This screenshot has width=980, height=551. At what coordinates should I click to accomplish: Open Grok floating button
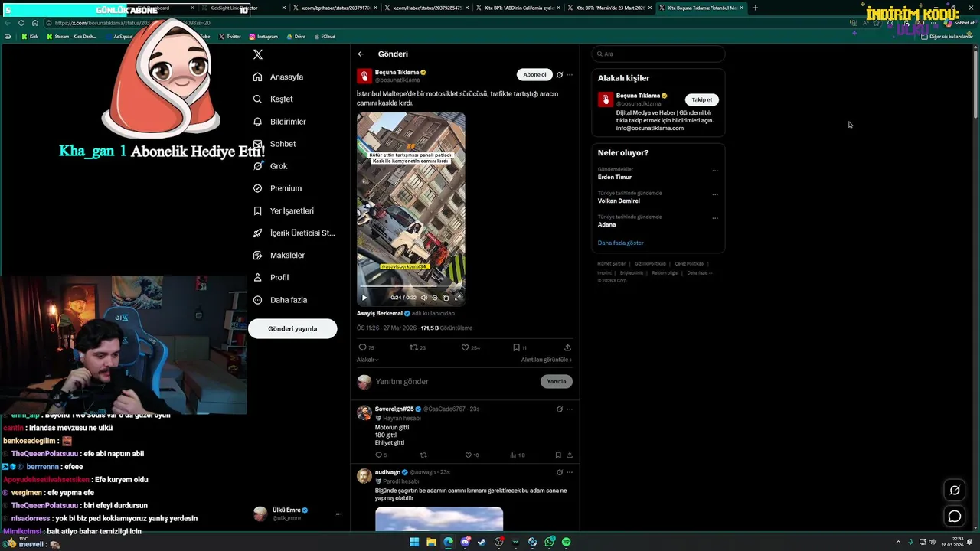point(955,491)
